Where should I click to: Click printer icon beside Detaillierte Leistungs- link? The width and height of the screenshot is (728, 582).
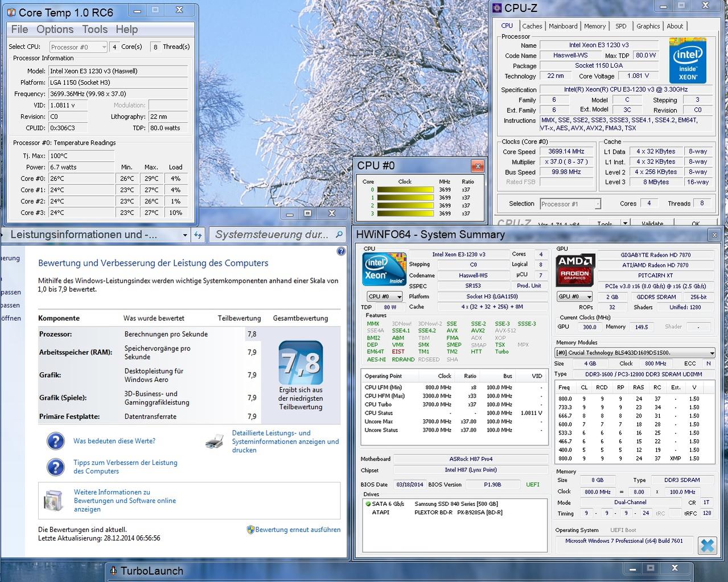(x=215, y=441)
